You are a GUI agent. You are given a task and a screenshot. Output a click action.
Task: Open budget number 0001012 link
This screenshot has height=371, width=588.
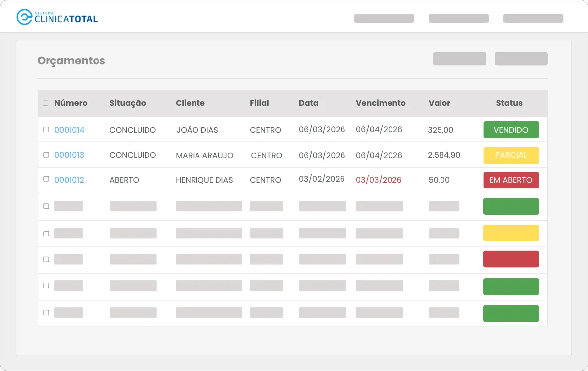(69, 180)
